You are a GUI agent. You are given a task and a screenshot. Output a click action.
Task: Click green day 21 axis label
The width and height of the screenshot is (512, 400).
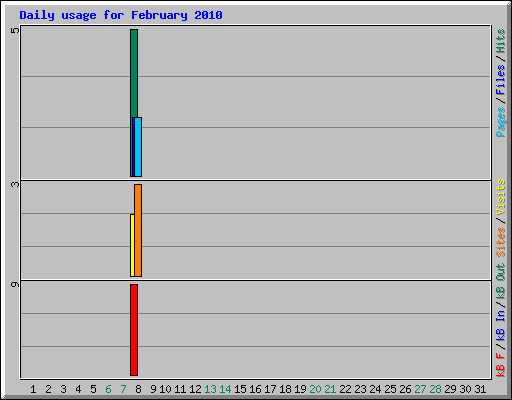pos(330,389)
